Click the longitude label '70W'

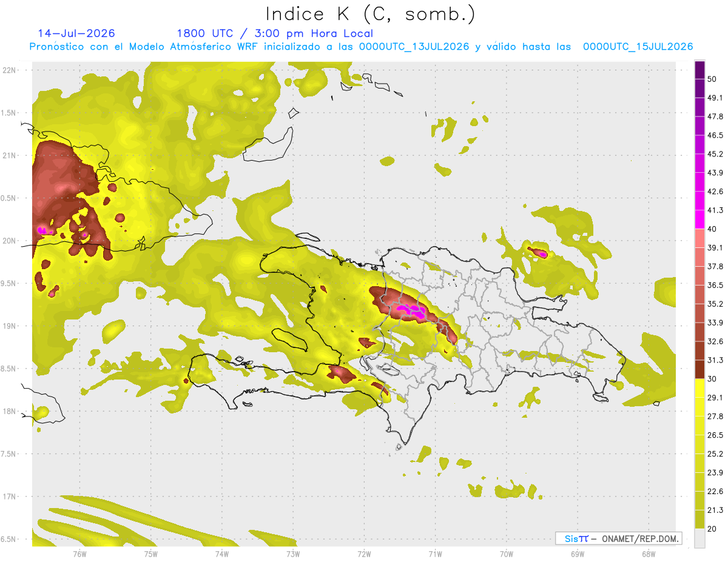tap(507, 554)
